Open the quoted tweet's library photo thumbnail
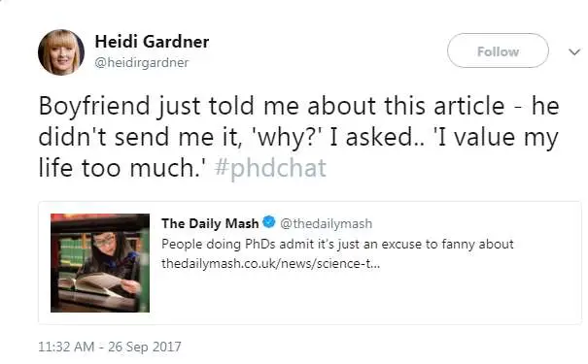Screen dimensions: 588x364 (x=100, y=263)
